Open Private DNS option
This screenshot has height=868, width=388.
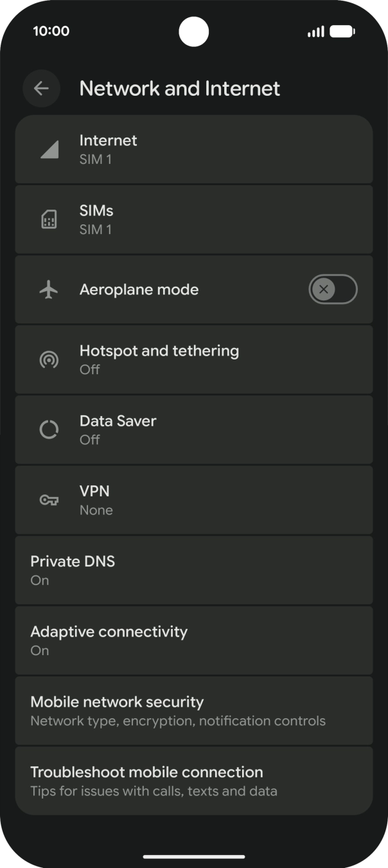[193, 570]
